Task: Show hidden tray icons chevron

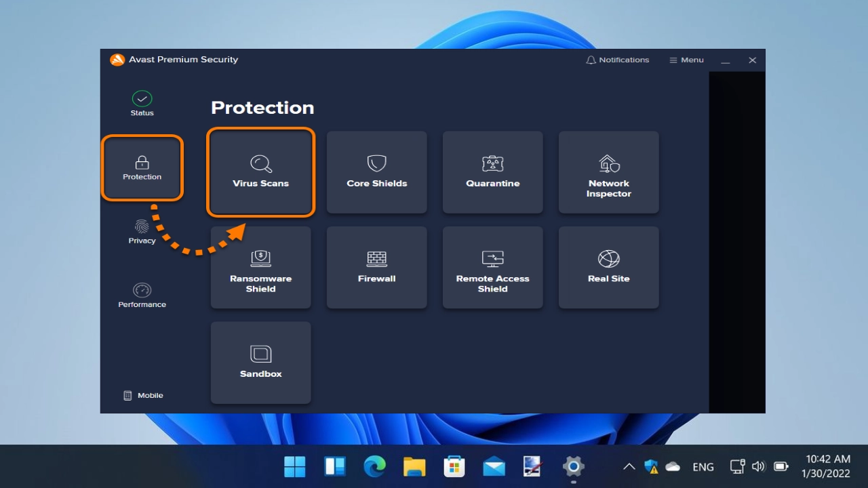Action: click(x=629, y=466)
